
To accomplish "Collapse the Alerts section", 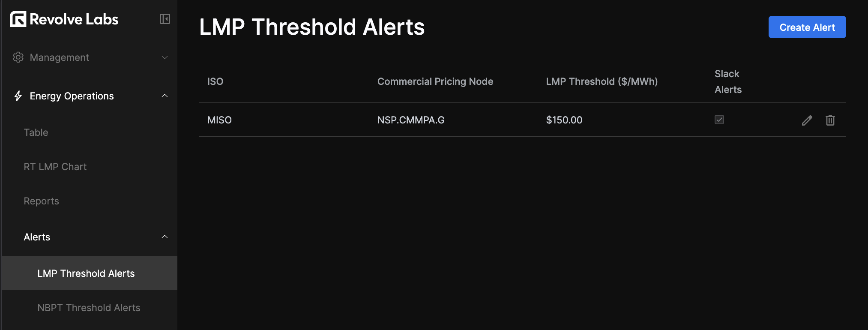I will (165, 237).
